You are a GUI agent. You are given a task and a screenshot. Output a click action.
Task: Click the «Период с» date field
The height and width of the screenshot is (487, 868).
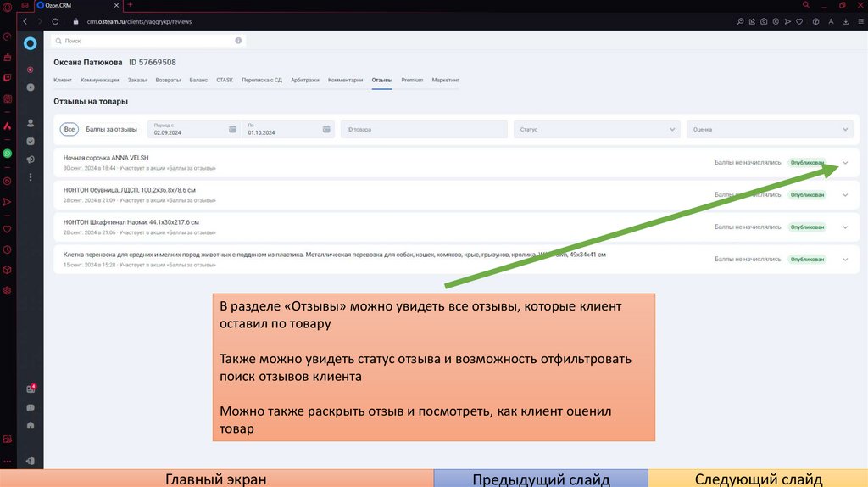click(x=194, y=129)
